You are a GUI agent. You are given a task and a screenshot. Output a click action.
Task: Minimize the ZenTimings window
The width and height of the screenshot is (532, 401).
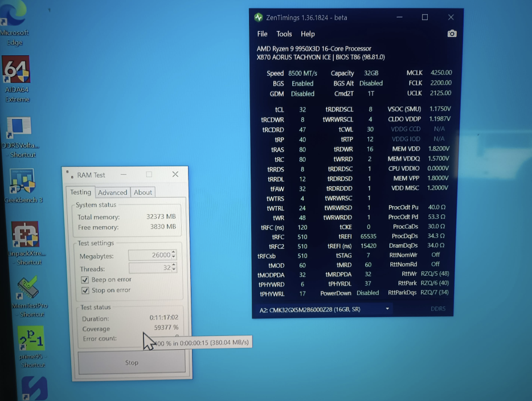point(399,17)
